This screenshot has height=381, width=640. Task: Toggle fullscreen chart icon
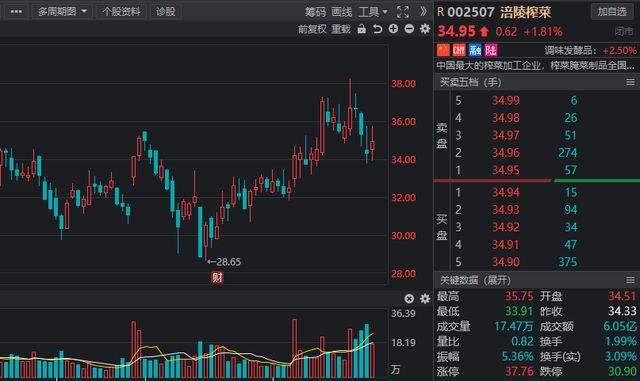click(403, 12)
